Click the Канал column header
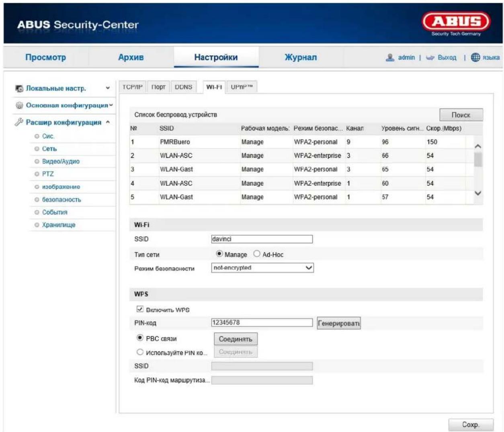Screen dimensions: 504x432 (354, 128)
